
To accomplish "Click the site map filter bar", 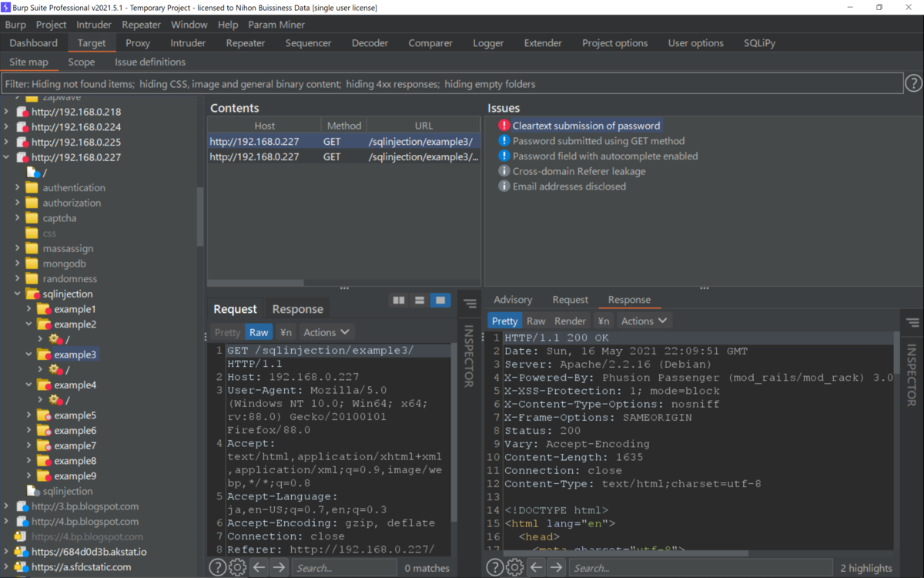I will [451, 83].
